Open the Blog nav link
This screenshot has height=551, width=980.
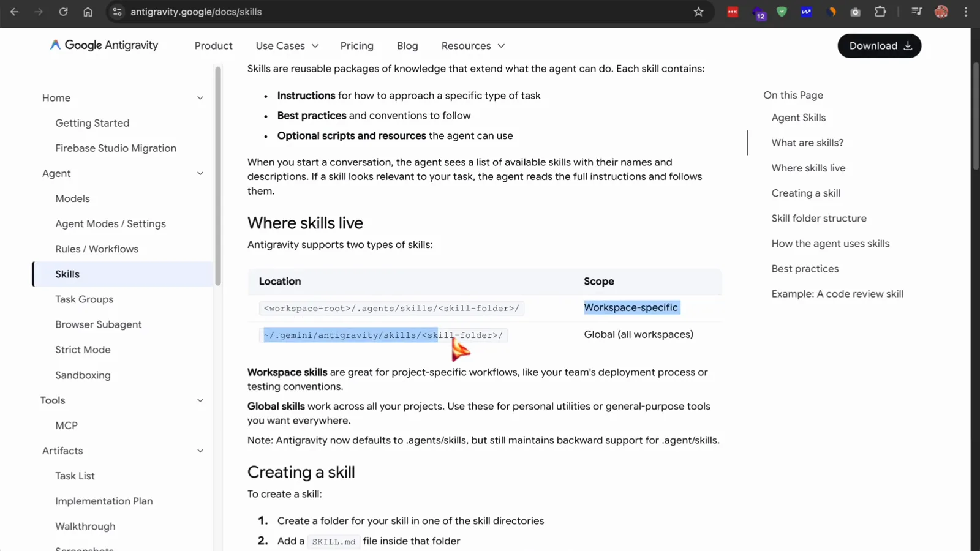[x=407, y=46]
